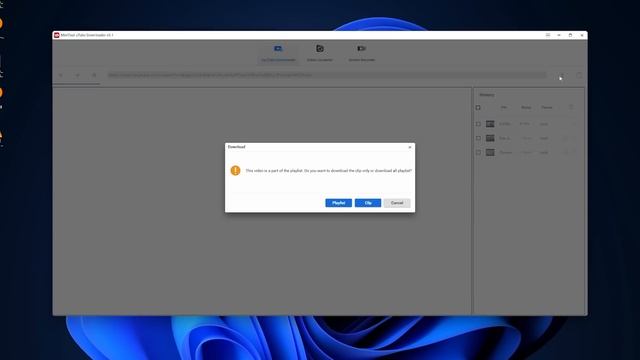The height and width of the screenshot is (360, 640).
Task: Choose Playlist in the Download dialog
Action: pos(338,203)
